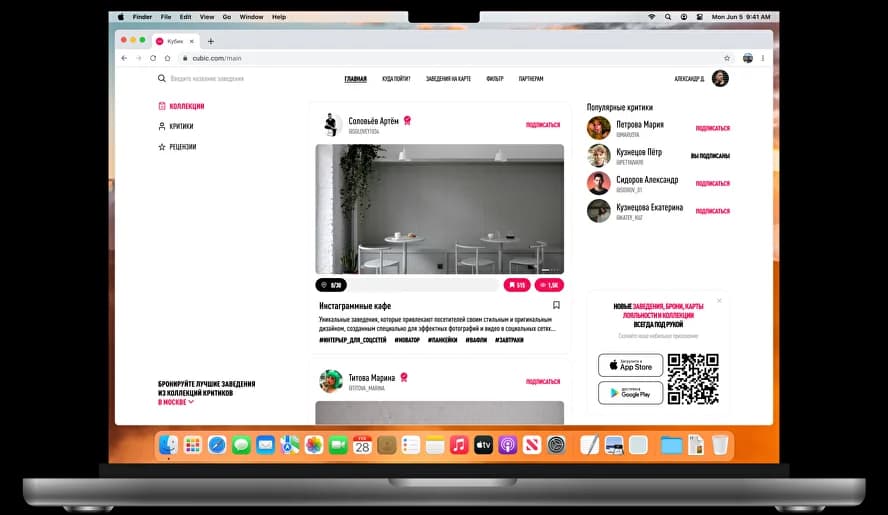This screenshot has width=888, height=515.
Task: Open the Window menu in menu bar
Action: (x=251, y=17)
